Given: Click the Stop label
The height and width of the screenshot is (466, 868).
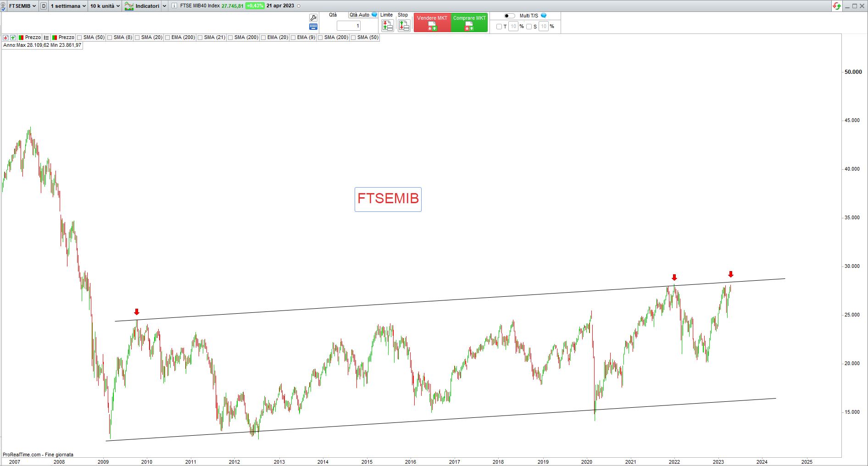Looking at the screenshot, I should [x=403, y=15].
